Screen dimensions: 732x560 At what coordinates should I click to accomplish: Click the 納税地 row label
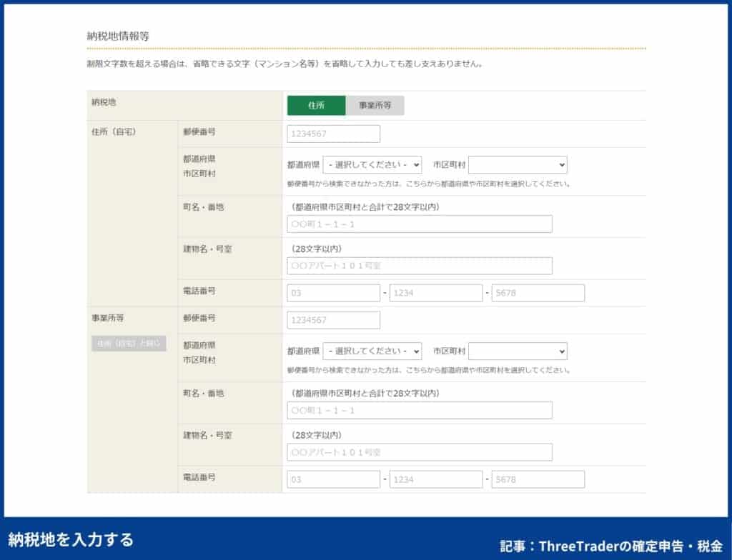click(104, 101)
